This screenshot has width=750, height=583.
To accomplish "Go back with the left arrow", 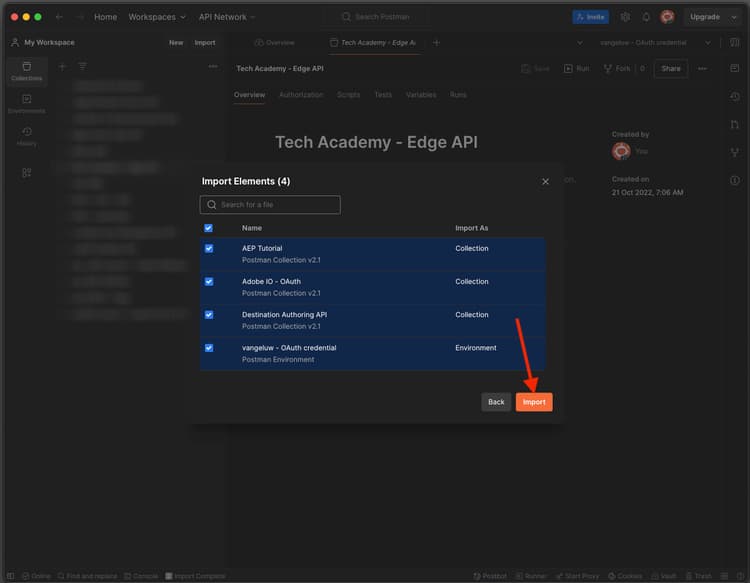I will (59, 17).
